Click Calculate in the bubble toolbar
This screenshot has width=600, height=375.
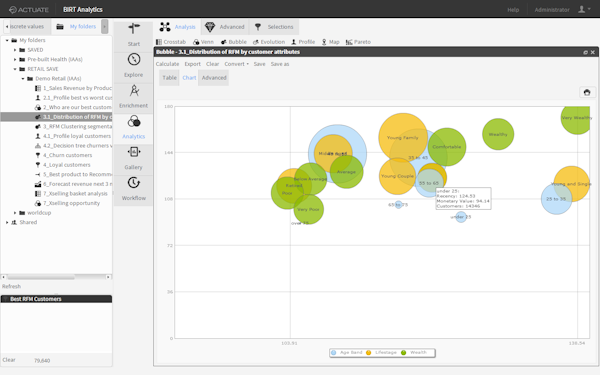coord(167,64)
